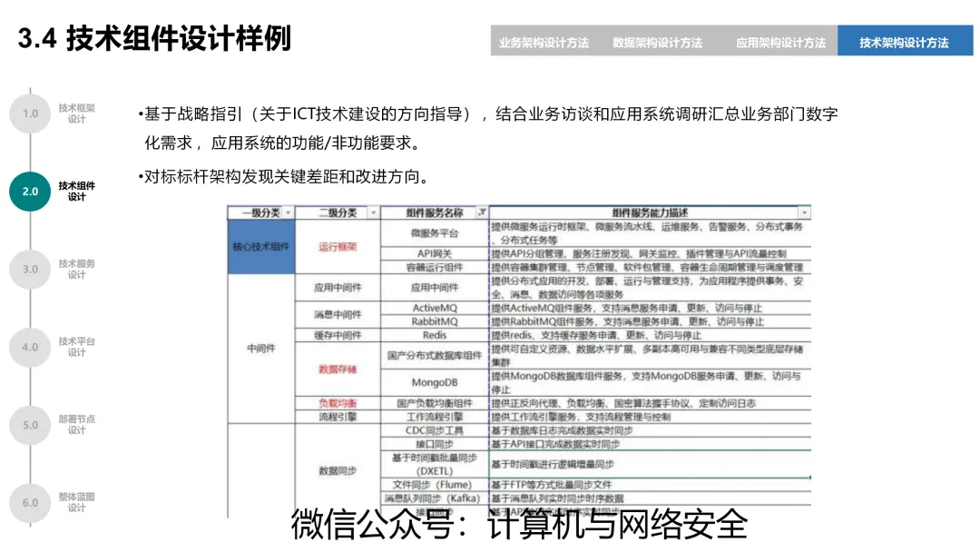Viewport: 980px width, 552px height.
Task: Select the 流程引擎 cell
Action: coord(338,417)
